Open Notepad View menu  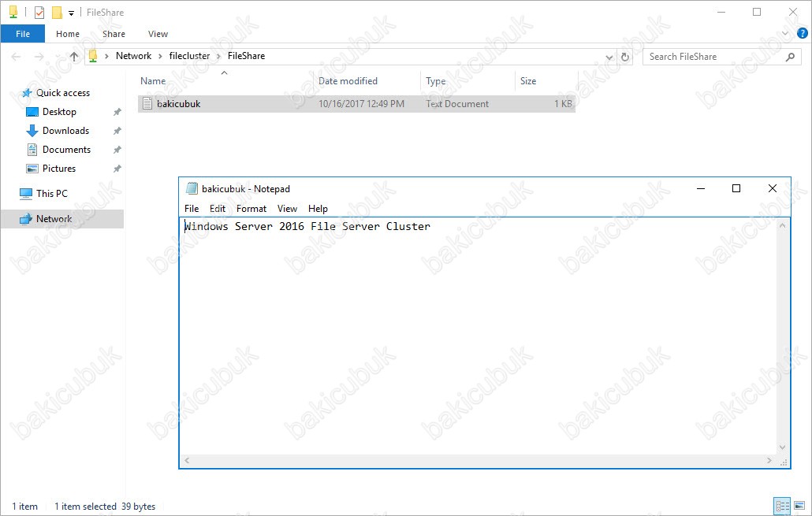(287, 209)
